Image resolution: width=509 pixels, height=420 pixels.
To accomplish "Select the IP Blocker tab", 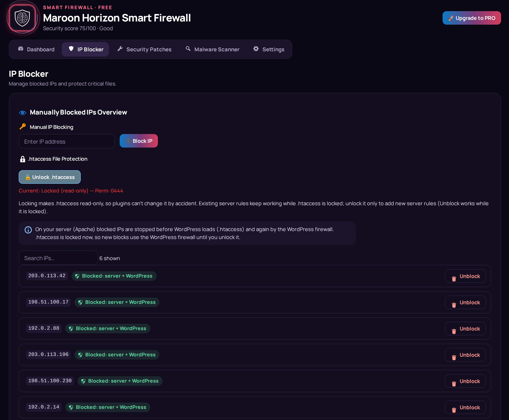I will (x=85, y=49).
